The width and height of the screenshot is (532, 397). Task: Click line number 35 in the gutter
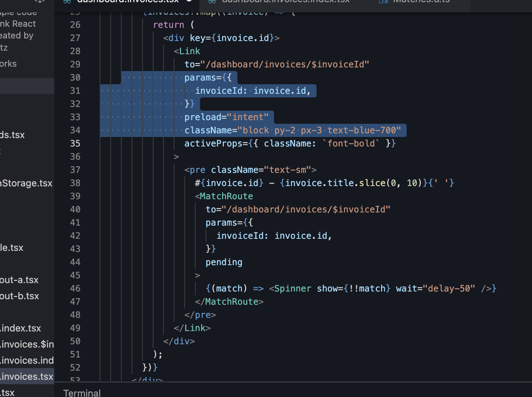pos(75,144)
